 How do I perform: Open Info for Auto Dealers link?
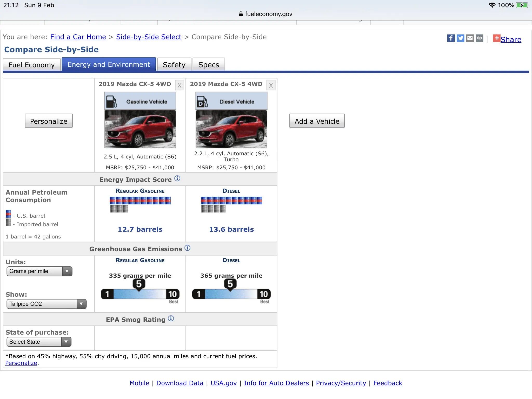click(x=276, y=383)
